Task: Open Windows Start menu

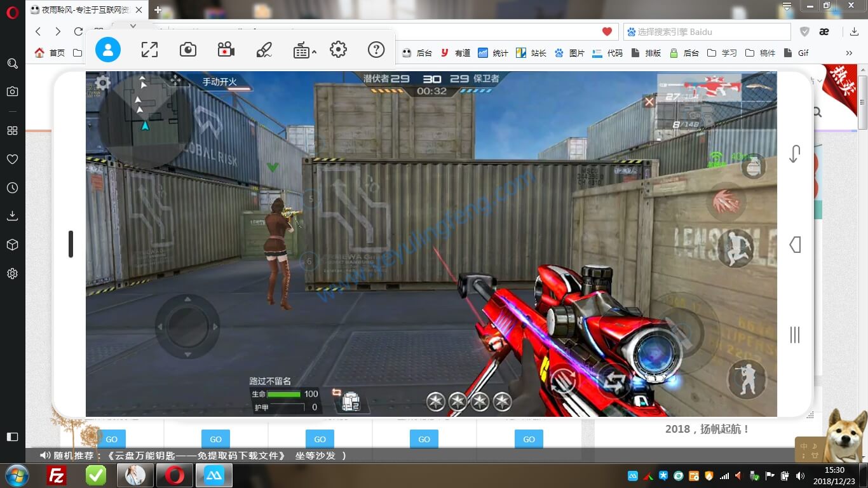Action: tap(16, 475)
